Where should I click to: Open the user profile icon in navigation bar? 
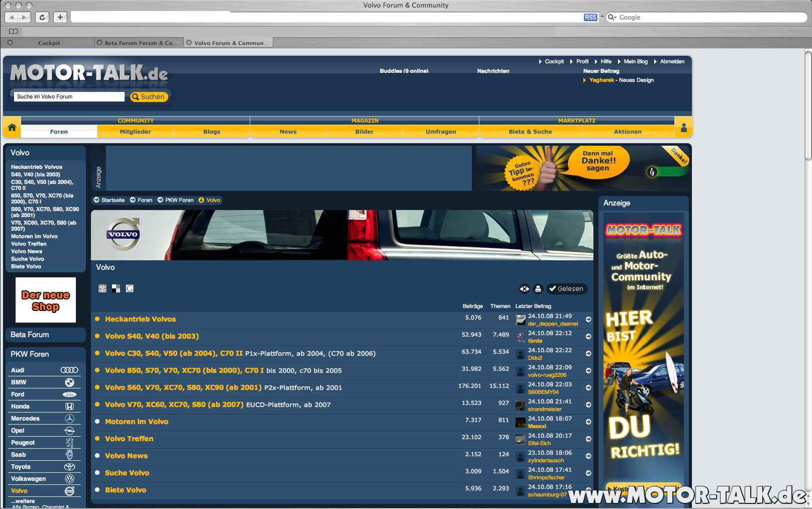click(x=683, y=128)
